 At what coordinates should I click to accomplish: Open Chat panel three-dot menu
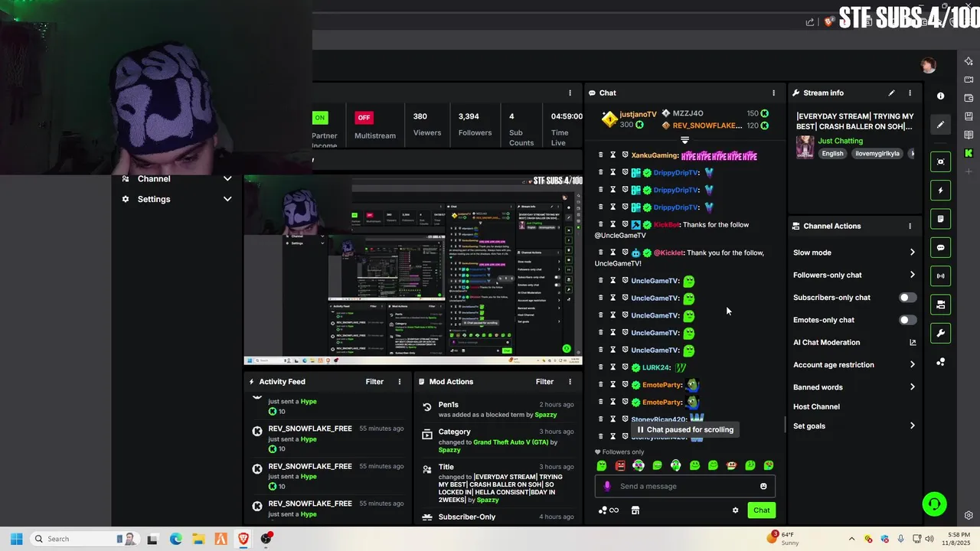(x=773, y=93)
